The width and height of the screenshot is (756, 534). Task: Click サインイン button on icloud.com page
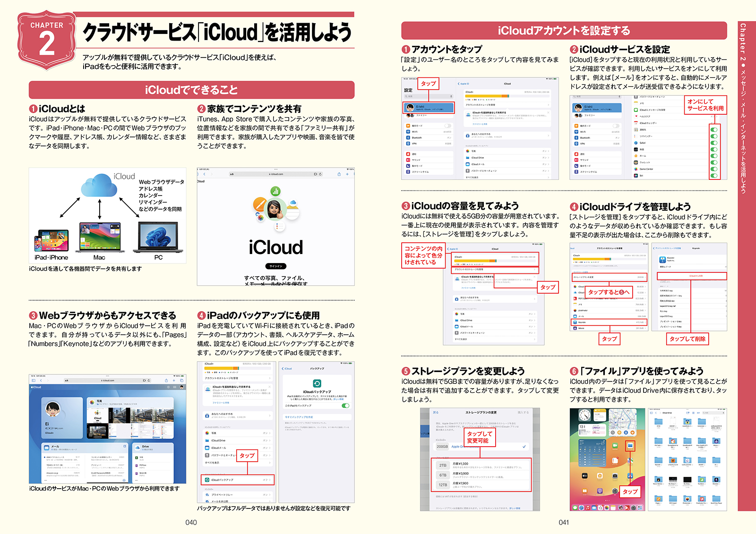[x=276, y=266]
